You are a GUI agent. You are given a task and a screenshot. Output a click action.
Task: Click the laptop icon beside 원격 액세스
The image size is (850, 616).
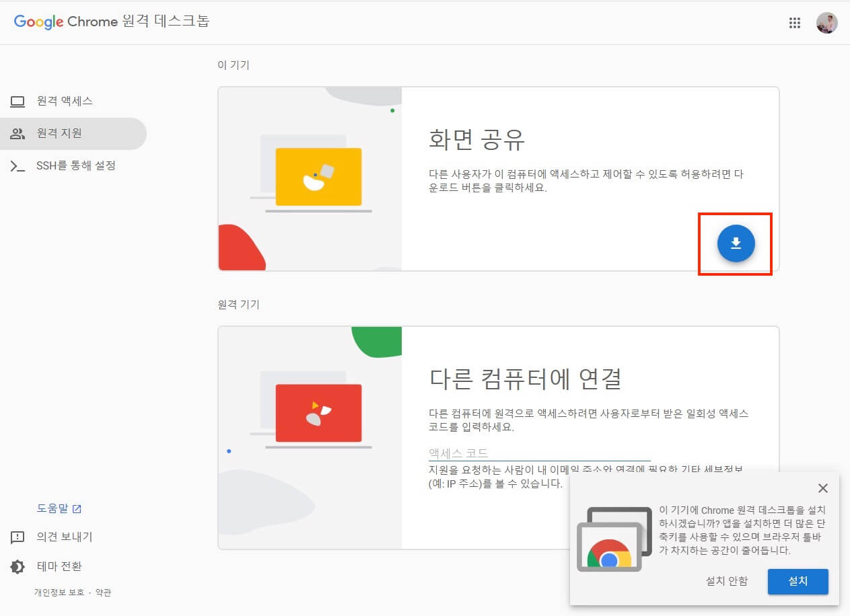tap(17, 102)
